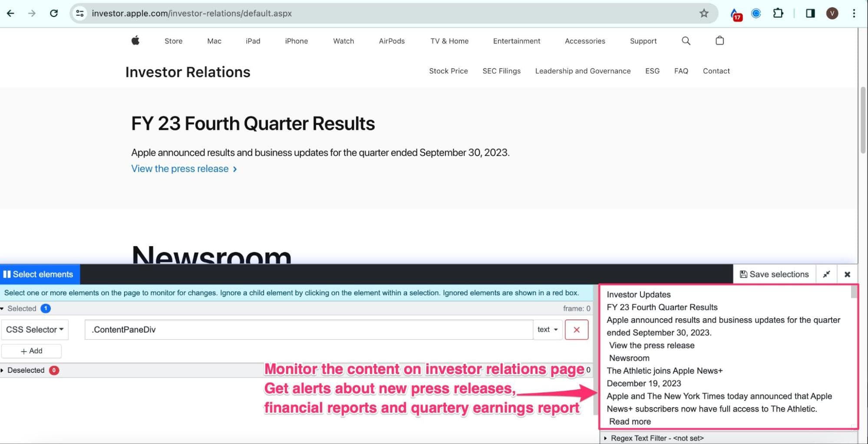Open the CSS Selector type dropdown
Viewport: 868px width, 444px height.
pyautogui.click(x=35, y=330)
